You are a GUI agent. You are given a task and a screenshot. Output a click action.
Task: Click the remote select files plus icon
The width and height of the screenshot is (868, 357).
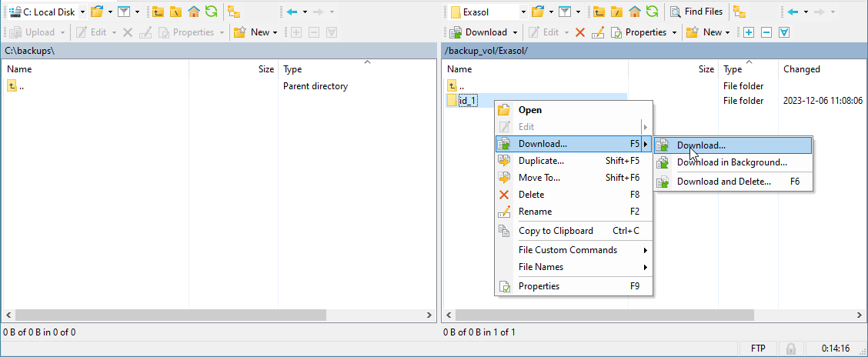click(749, 32)
